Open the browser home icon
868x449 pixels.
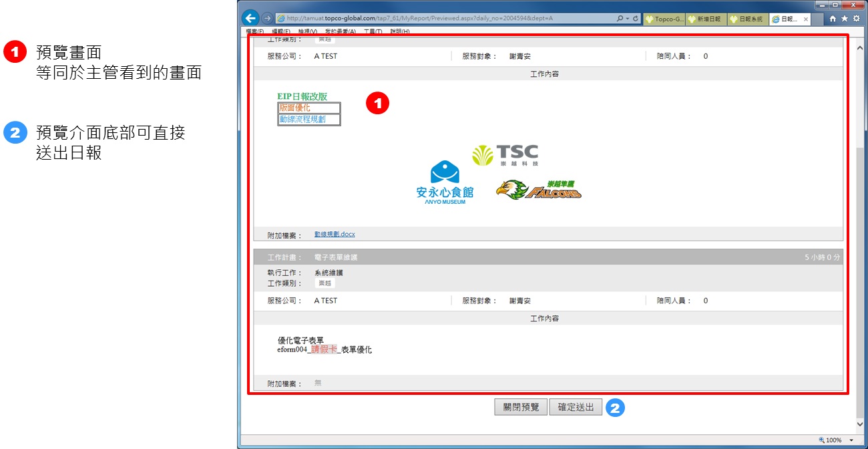(833, 19)
